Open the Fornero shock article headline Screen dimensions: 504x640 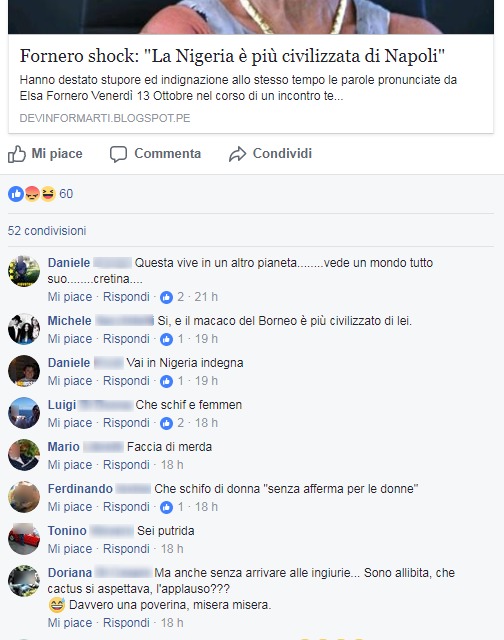pos(232,56)
